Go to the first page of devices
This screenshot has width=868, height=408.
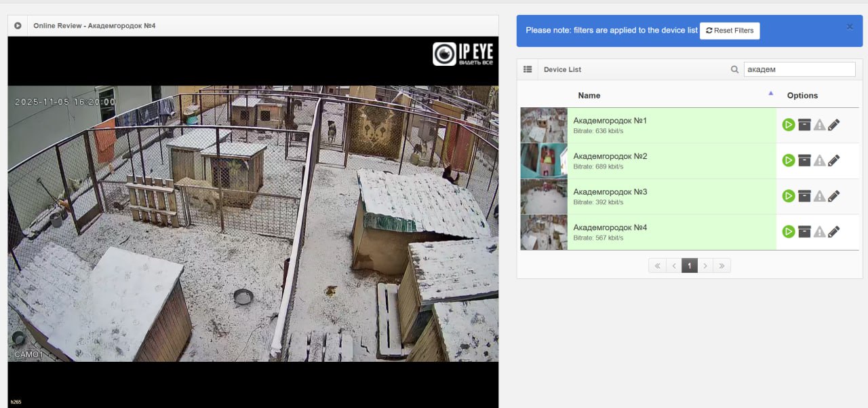tap(656, 266)
